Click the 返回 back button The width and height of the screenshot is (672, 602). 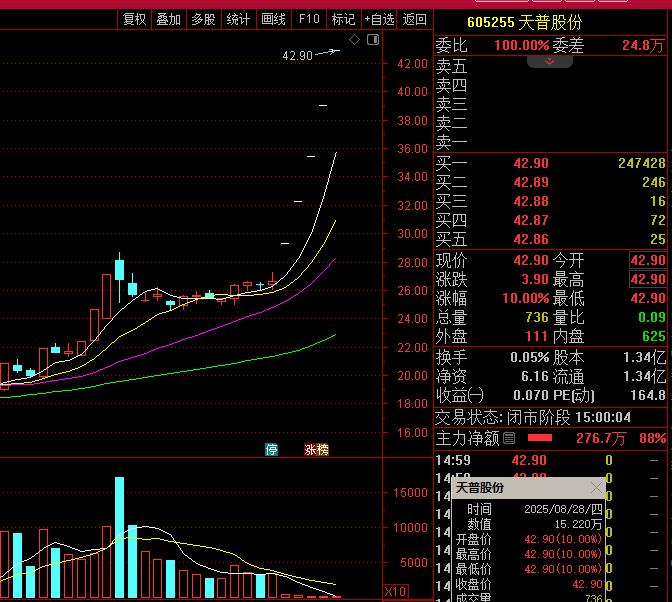pos(414,19)
